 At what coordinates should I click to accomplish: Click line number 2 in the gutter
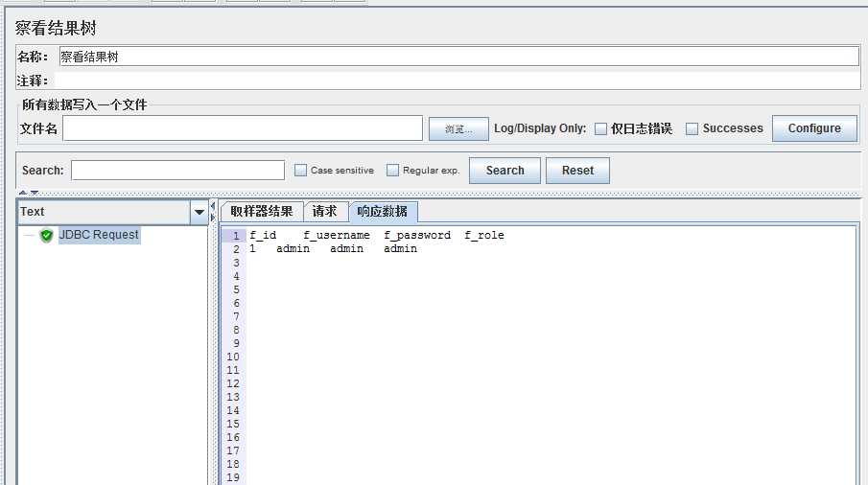tap(236, 249)
